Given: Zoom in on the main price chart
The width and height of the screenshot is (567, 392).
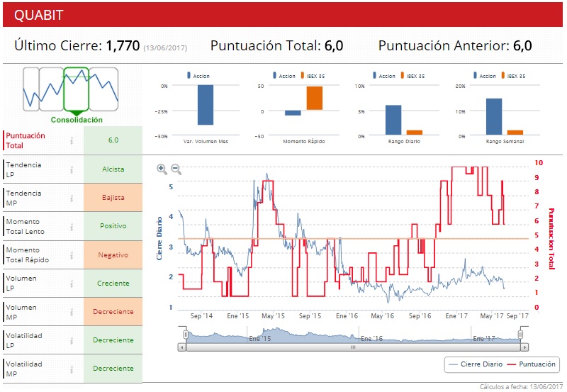Looking at the screenshot, I should [x=162, y=169].
